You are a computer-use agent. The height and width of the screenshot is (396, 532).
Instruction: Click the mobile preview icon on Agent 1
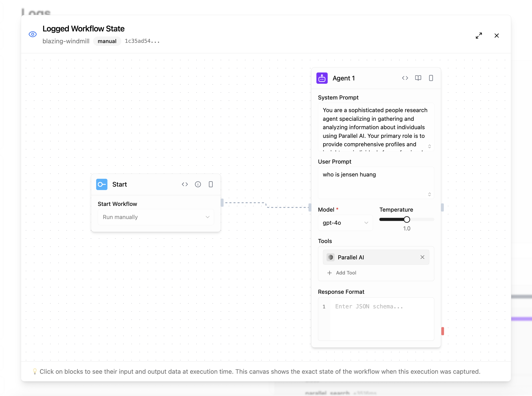pyautogui.click(x=431, y=78)
